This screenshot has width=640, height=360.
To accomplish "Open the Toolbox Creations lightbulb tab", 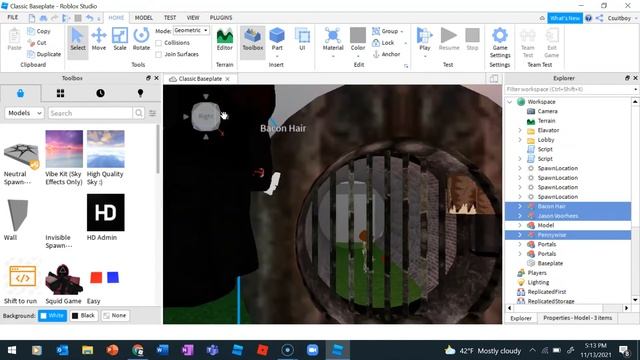I will [140, 93].
